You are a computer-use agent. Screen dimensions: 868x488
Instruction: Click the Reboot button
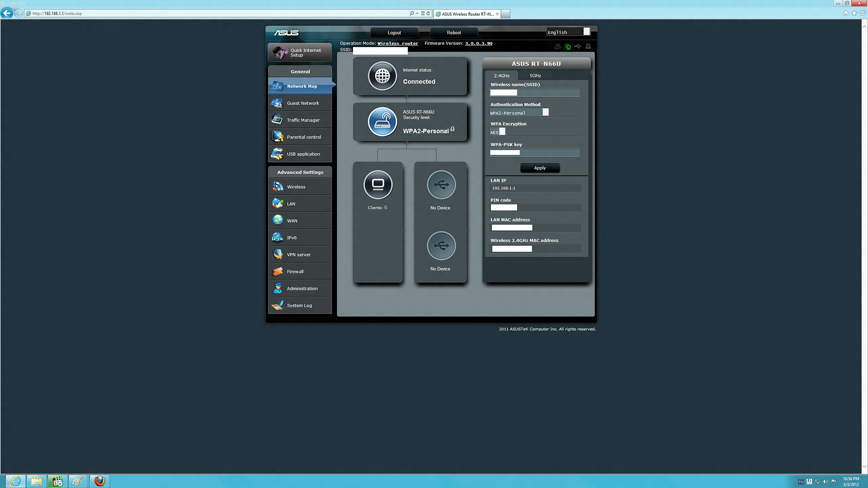coord(454,33)
